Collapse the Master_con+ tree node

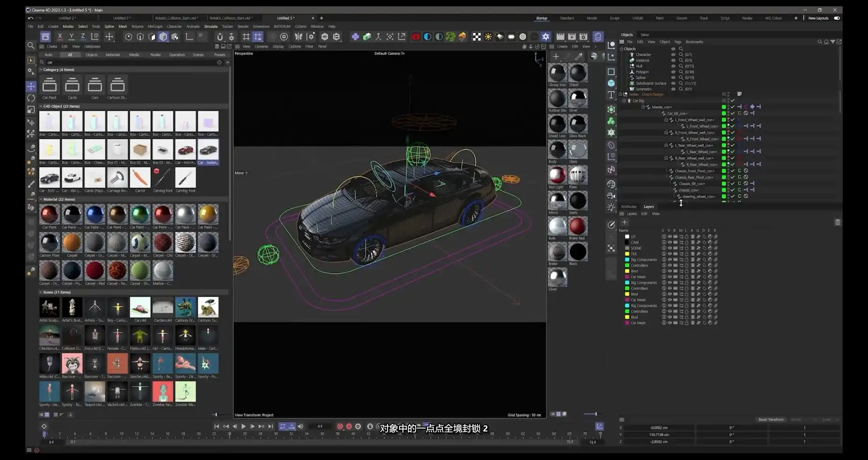click(x=643, y=107)
